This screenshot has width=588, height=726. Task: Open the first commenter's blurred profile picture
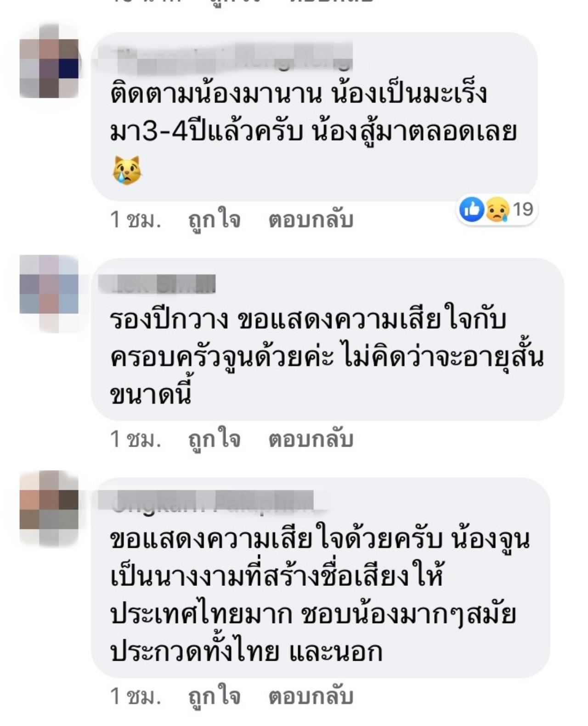pyautogui.click(x=49, y=60)
